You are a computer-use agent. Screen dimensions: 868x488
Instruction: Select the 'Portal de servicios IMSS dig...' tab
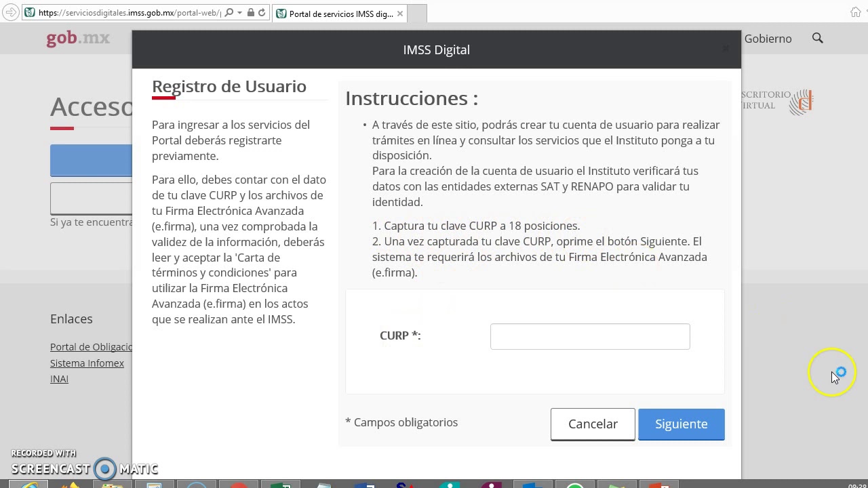click(x=340, y=14)
